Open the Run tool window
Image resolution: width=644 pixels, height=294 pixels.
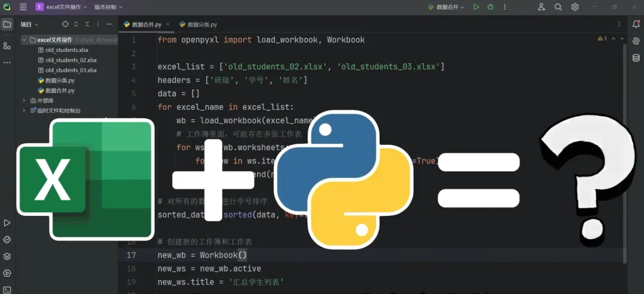tap(7, 223)
